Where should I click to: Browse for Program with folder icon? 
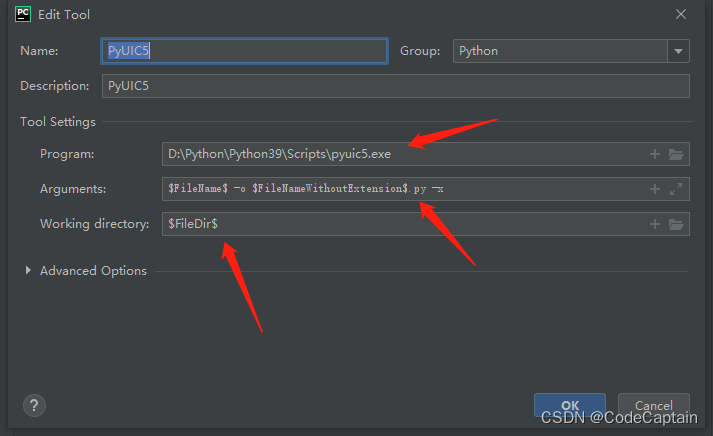point(676,154)
